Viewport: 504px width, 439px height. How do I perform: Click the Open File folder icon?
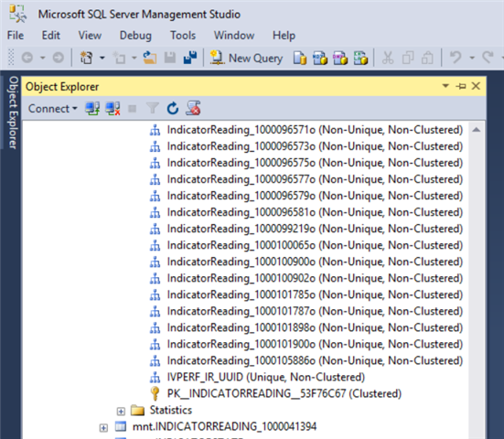(x=149, y=58)
